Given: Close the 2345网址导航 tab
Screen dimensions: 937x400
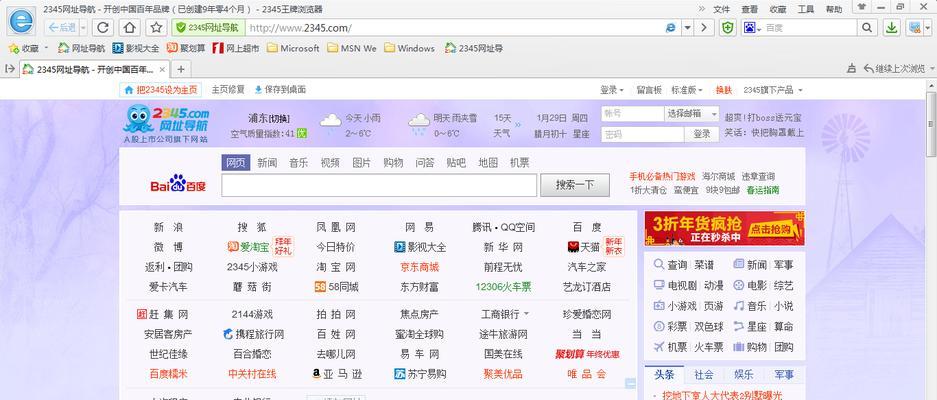Looking at the screenshot, I should pos(162,69).
